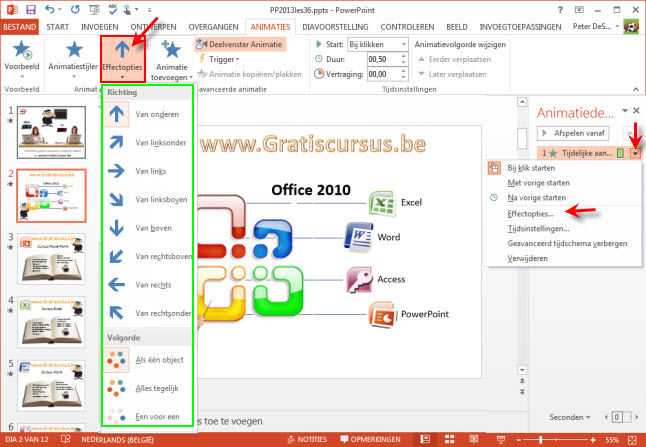This screenshot has height=447, width=646.
Task: Click the Redo icon in title bar
Action: pyautogui.click(x=75, y=9)
